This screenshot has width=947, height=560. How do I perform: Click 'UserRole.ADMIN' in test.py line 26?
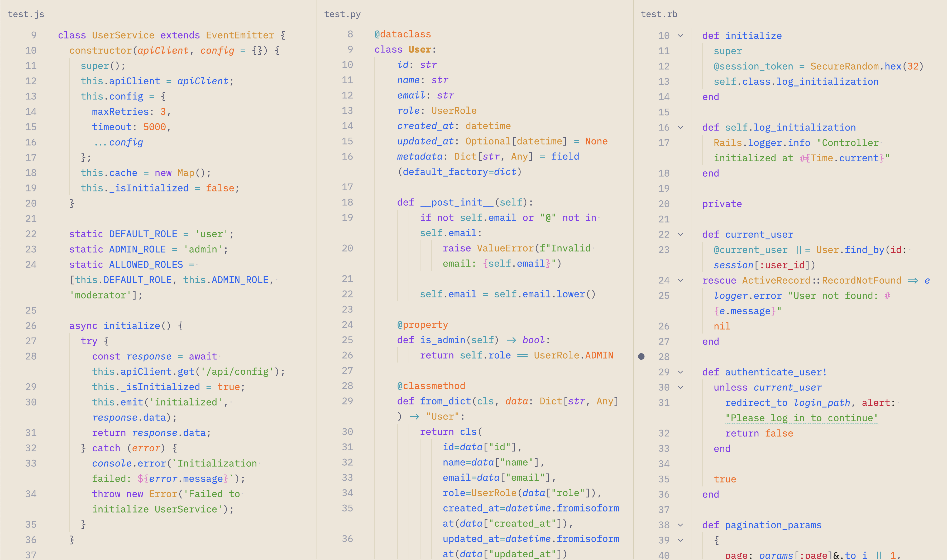[574, 355]
